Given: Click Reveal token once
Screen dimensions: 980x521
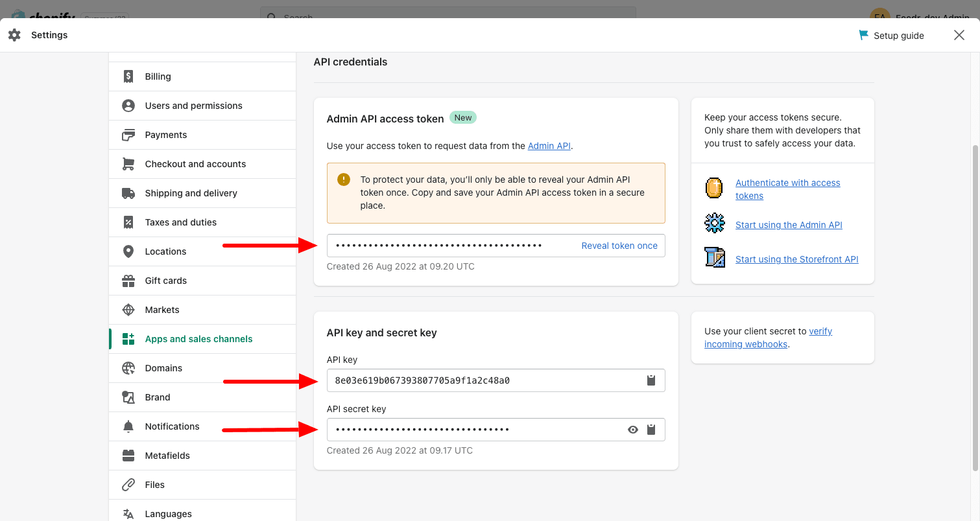Looking at the screenshot, I should click(619, 246).
